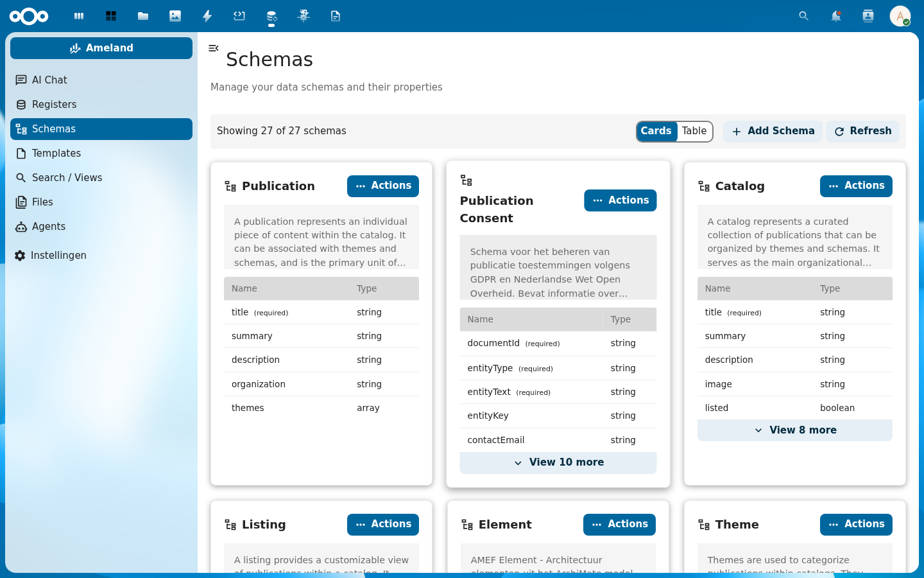Open Actions dropdown for Catalog card

pos(856,186)
